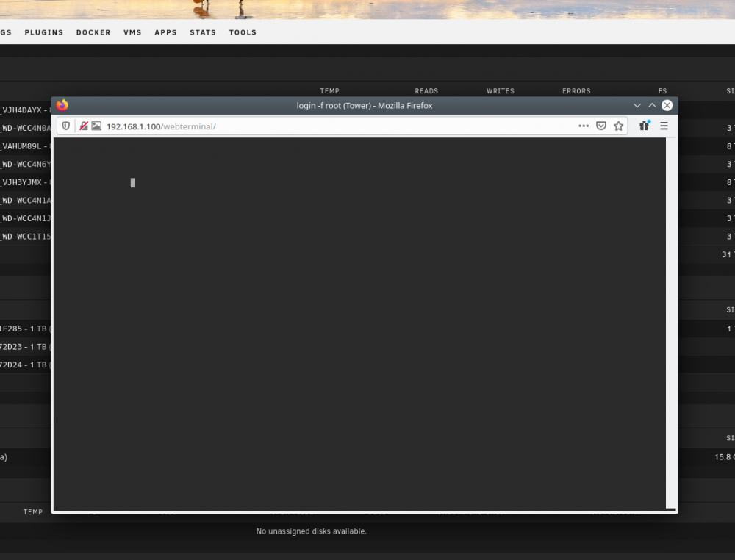This screenshot has width=735, height=560.
Task: Open STATS tab in Unraid window
Action: coord(203,32)
